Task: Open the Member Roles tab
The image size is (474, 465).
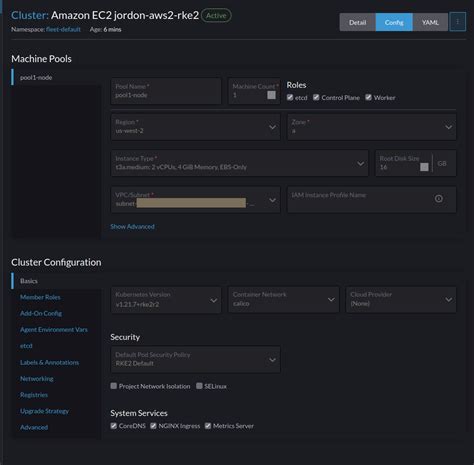Action: (40, 297)
